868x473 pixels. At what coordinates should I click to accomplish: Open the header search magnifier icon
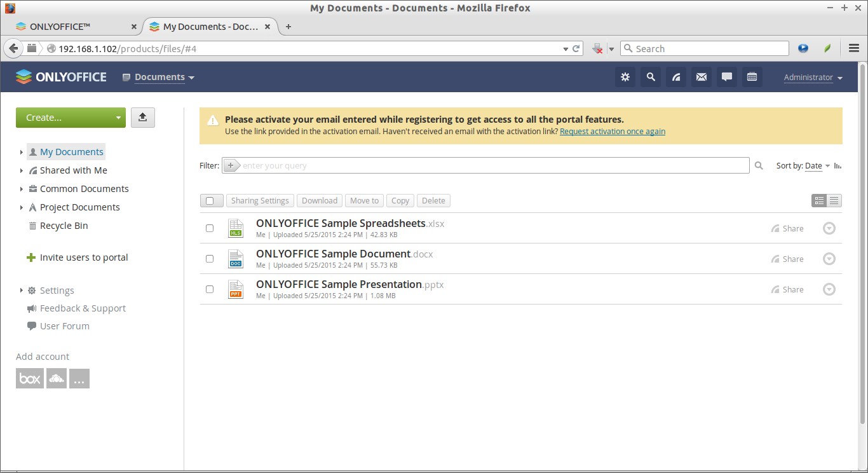[x=651, y=77]
